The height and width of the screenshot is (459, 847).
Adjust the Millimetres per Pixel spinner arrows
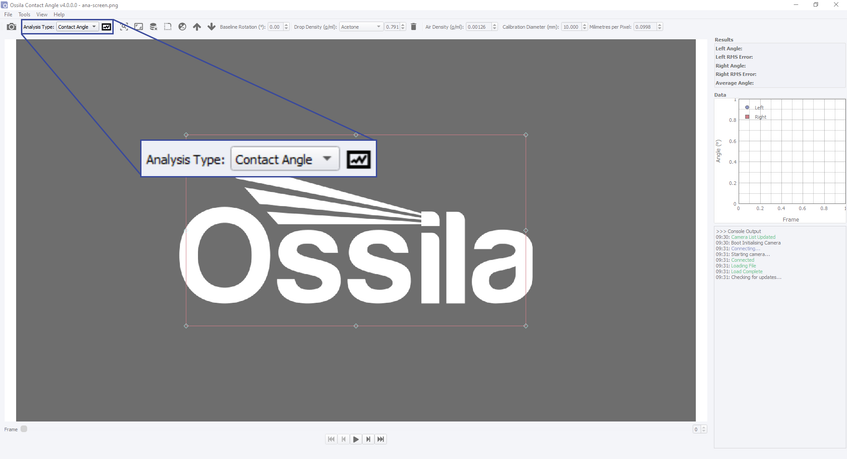coord(660,26)
